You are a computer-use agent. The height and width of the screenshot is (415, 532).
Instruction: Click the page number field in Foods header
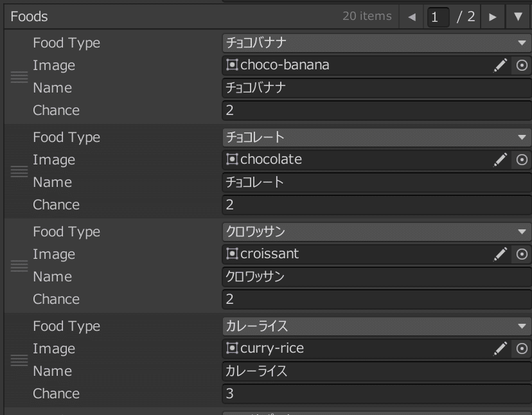438,17
